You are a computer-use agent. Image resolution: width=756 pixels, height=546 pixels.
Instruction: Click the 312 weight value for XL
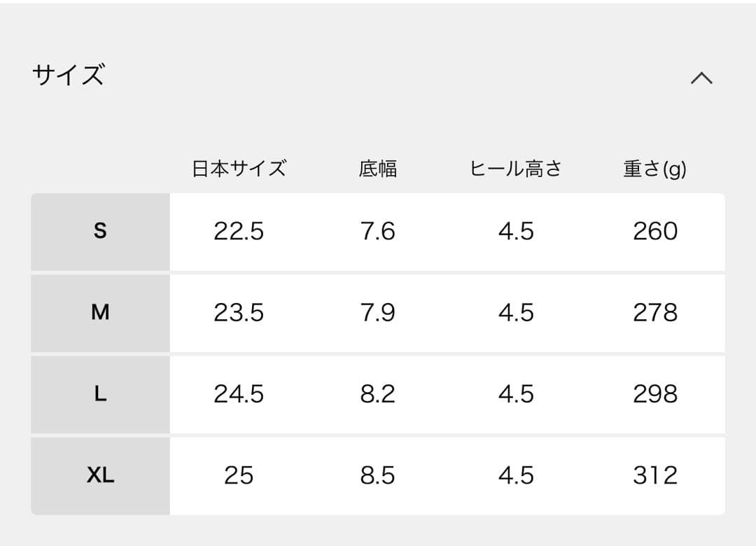click(654, 475)
